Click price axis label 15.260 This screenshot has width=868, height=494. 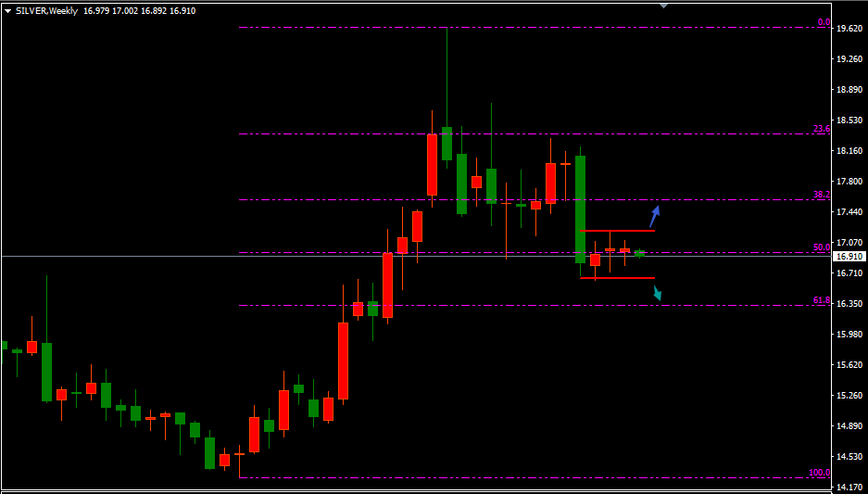click(849, 396)
